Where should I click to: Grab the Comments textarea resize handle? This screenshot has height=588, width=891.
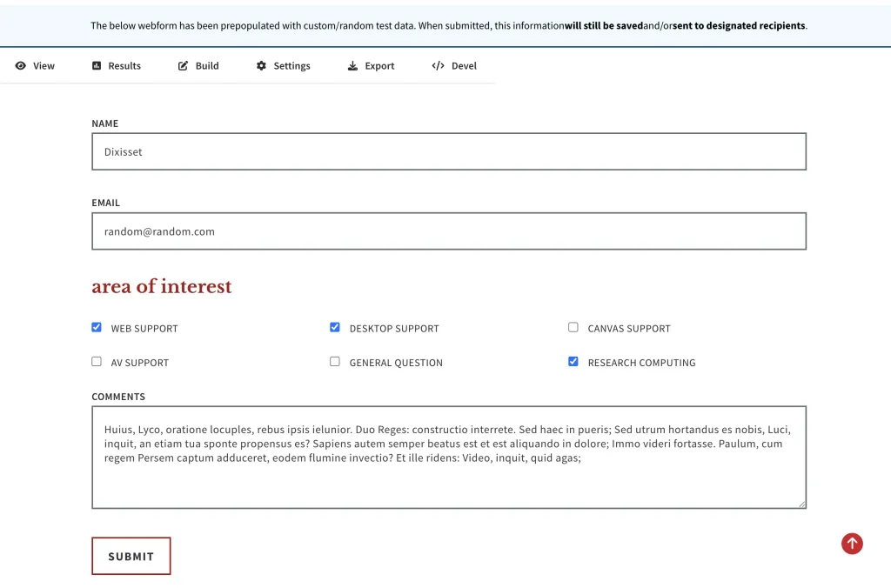point(801,504)
